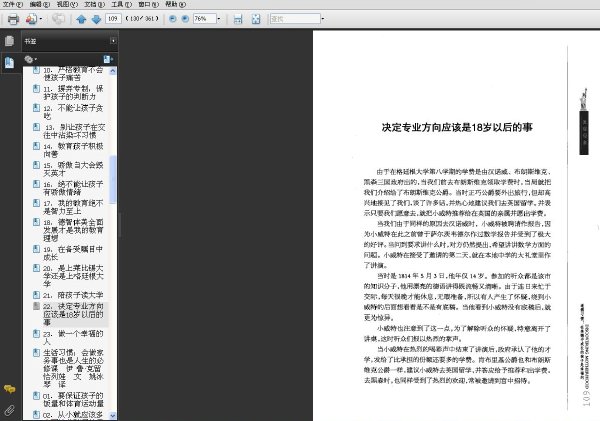
Task: Click the bookmarks panel scrollbar thumb
Action: point(112,179)
